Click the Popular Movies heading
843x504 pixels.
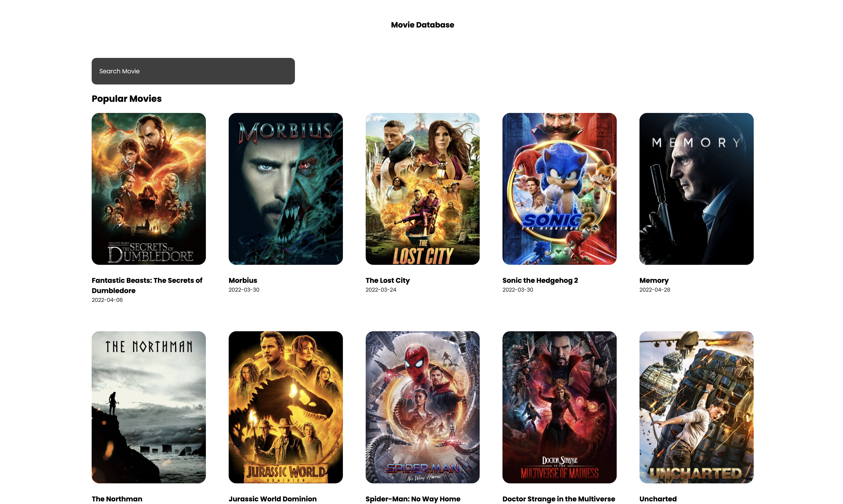tap(126, 99)
